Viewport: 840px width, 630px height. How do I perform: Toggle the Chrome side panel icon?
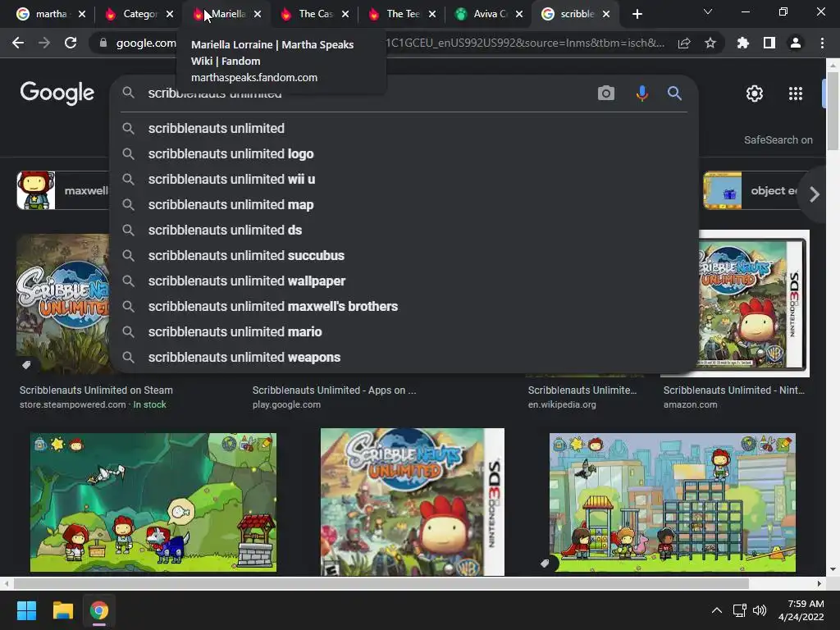[769, 43]
